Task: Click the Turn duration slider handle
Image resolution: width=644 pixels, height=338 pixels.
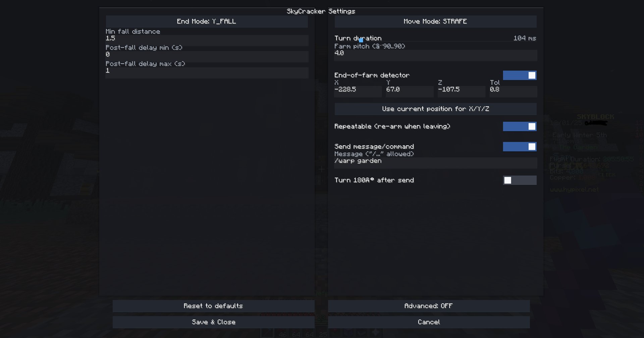Action: coord(361,40)
